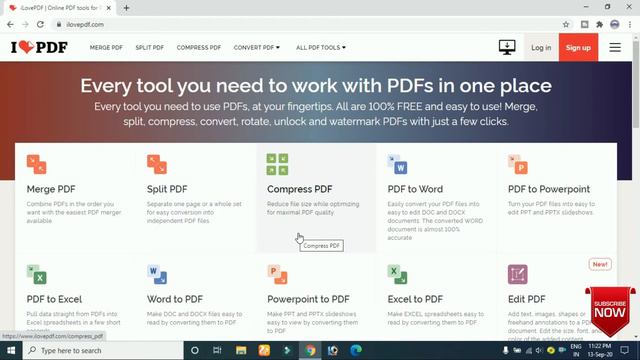Image resolution: width=640 pixels, height=360 pixels.
Task: Open the Merge PDF title link
Action: [51, 189]
